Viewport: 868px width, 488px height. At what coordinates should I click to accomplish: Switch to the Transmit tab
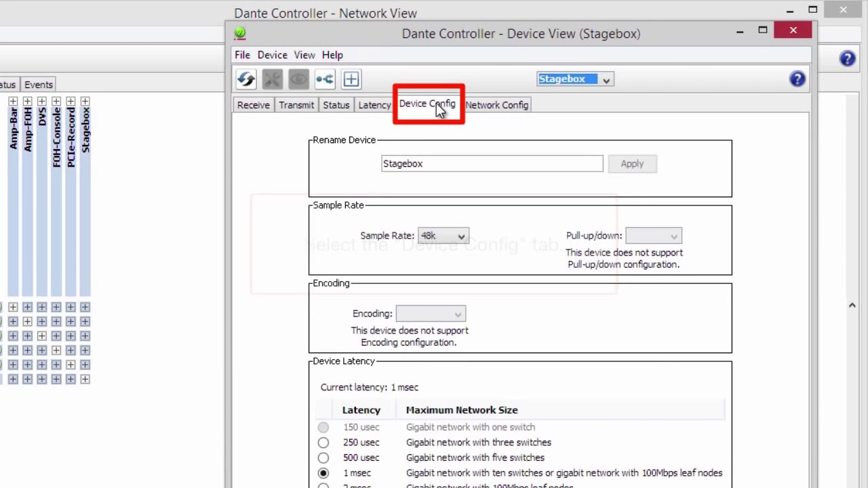point(296,105)
